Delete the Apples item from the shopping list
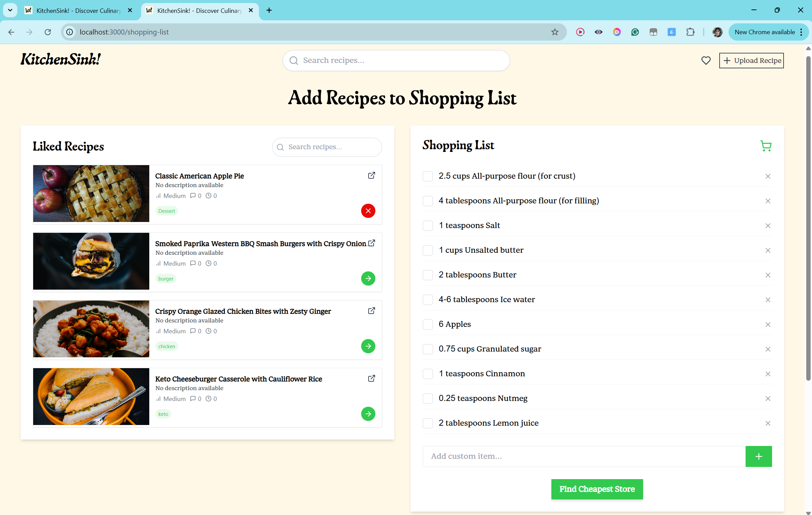 [768, 324]
